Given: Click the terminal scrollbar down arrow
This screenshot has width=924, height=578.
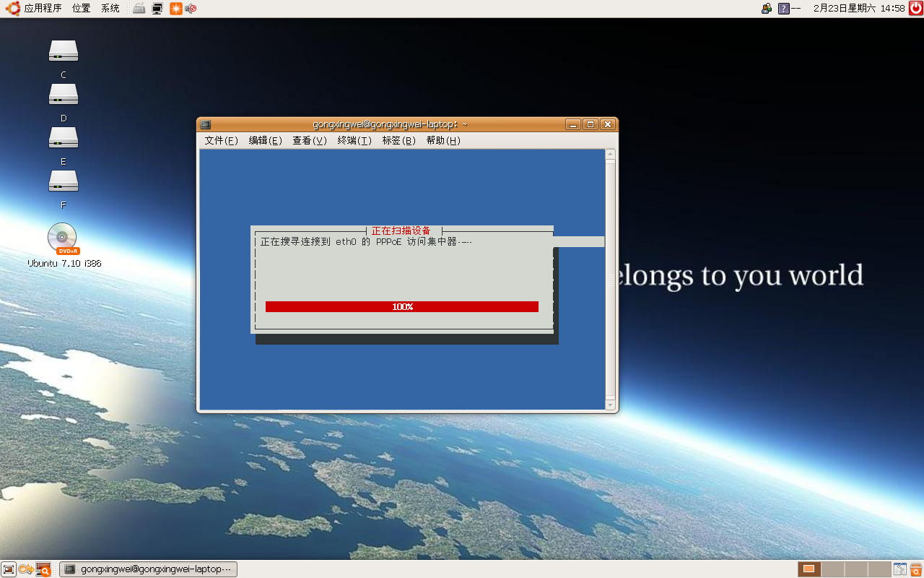Looking at the screenshot, I should [611, 405].
